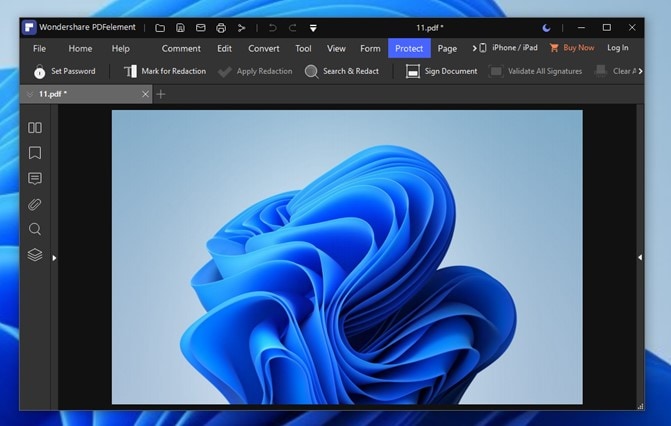
Task: Switch to the Convert tab
Action: coord(264,48)
